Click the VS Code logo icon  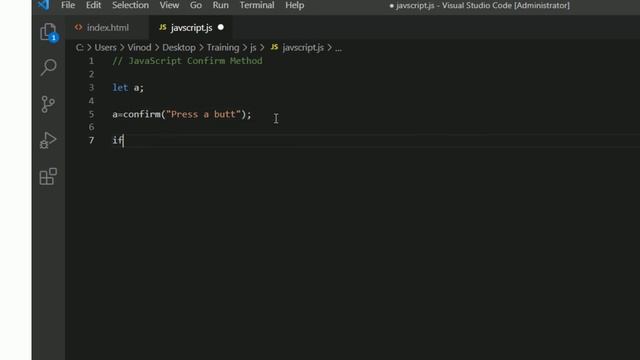click(43, 5)
